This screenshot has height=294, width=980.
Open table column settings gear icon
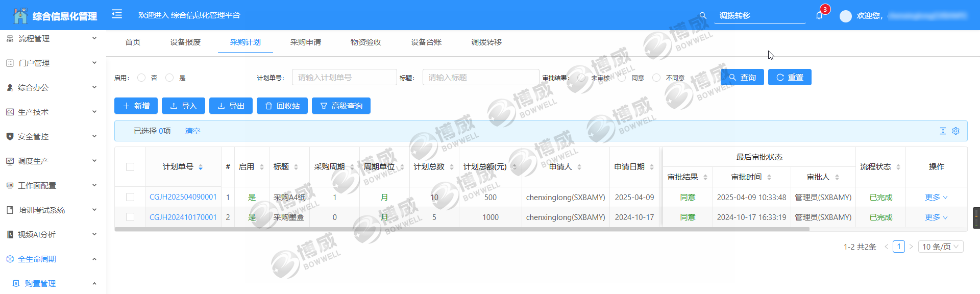pos(955,131)
